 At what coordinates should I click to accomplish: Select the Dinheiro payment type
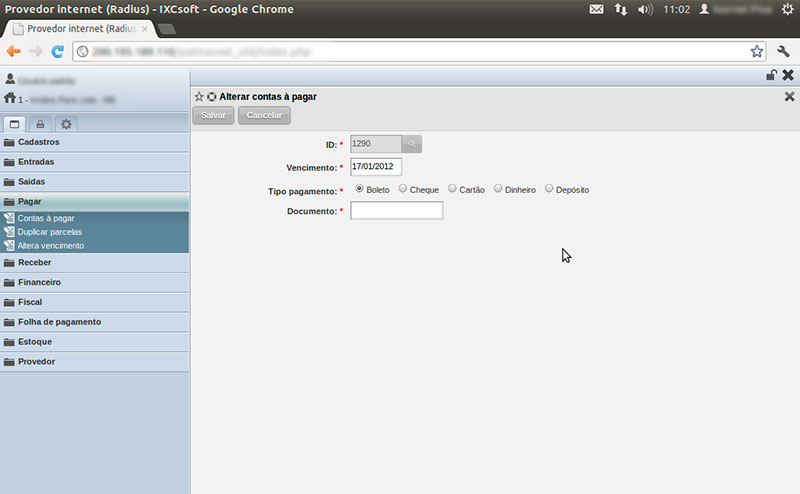(498, 189)
